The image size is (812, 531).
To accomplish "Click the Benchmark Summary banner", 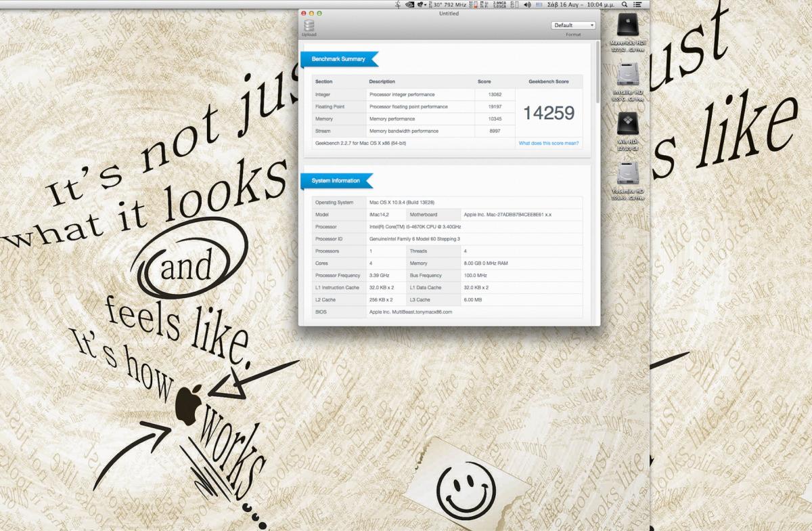I will click(x=340, y=59).
